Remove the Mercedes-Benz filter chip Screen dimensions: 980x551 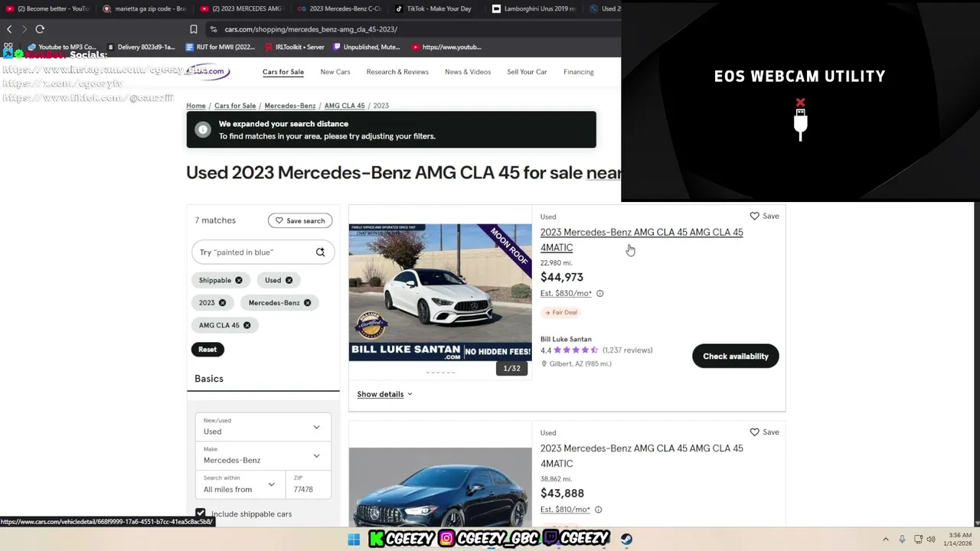click(x=307, y=303)
